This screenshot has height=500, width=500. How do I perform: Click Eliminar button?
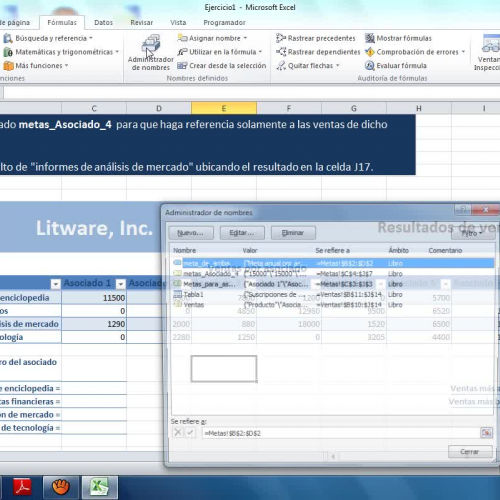pos(293,233)
